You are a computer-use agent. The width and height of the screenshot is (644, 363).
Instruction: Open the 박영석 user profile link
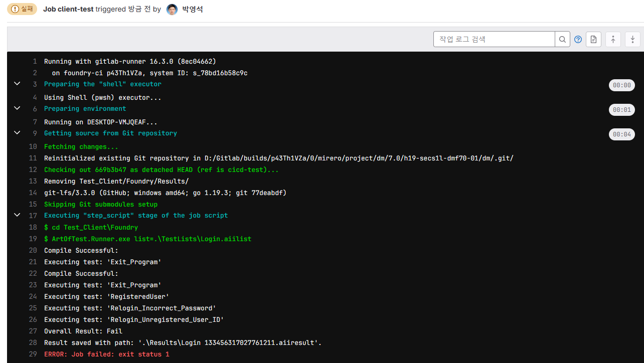193,10
